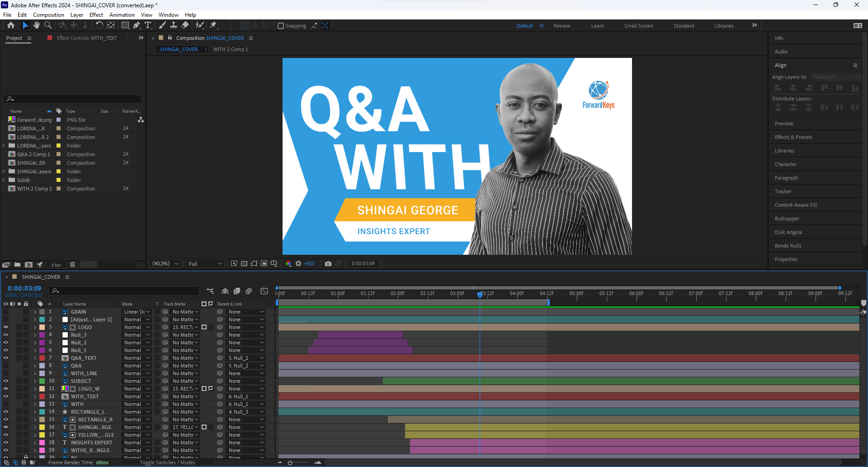Toggle mask and shape path visibility icon
The image size is (868, 467).
tap(254, 263)
